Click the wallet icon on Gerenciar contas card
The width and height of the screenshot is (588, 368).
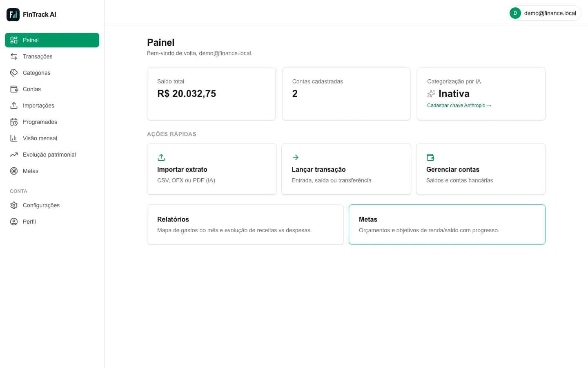point(430,157)
